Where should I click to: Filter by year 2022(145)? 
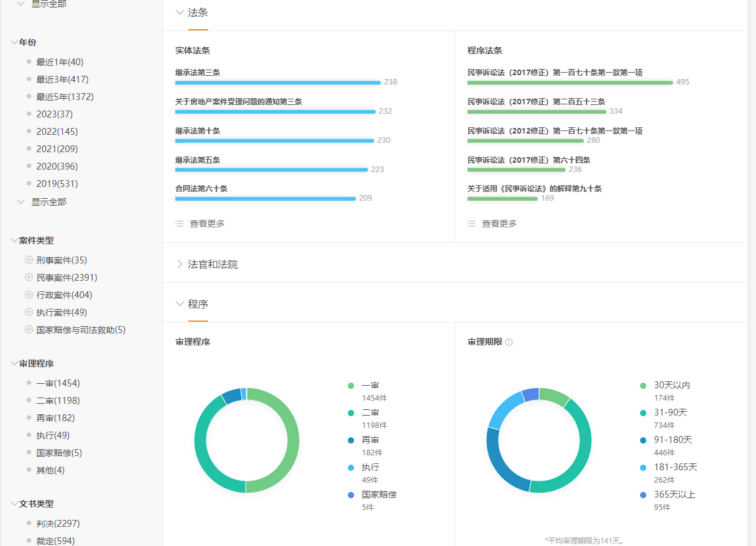click(57, 132)
